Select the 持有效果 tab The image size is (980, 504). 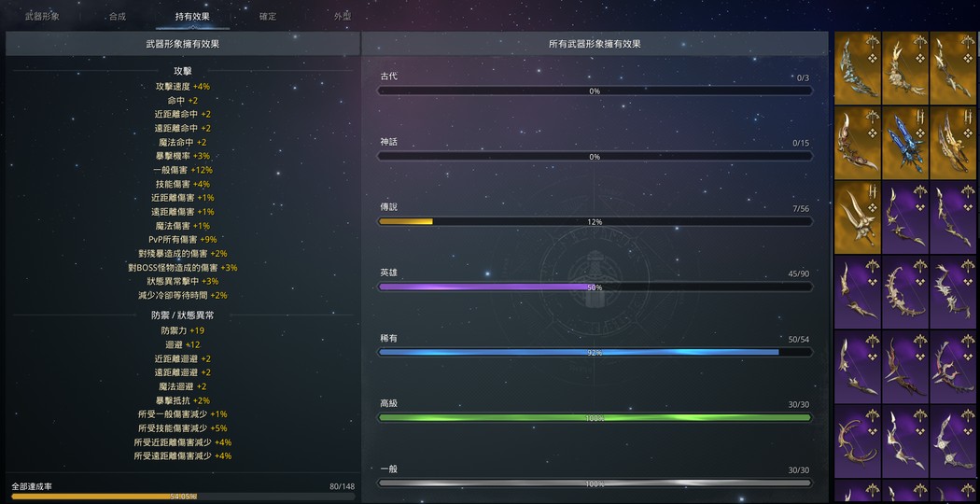click(x=192, y=16)
